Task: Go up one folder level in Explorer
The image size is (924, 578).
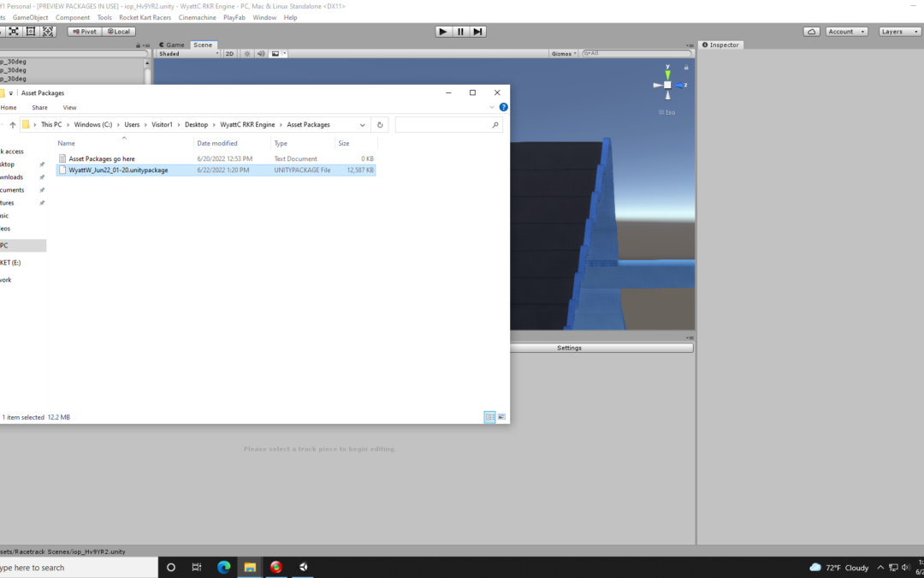Action: (12, 125)
